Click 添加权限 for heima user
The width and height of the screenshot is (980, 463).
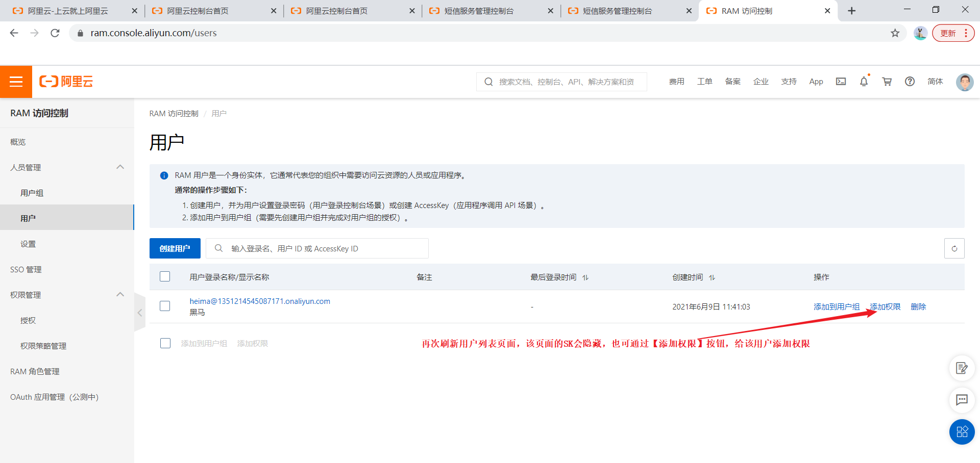tap(886, 306)
